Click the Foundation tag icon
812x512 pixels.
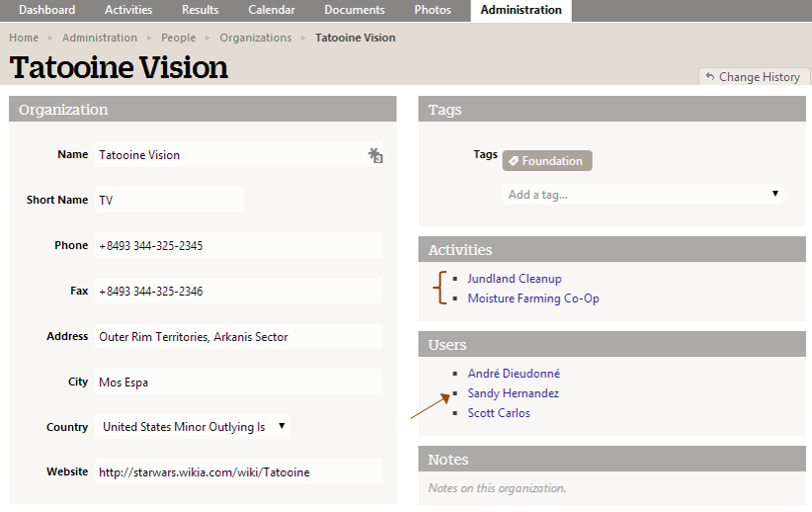click(514, 161)
